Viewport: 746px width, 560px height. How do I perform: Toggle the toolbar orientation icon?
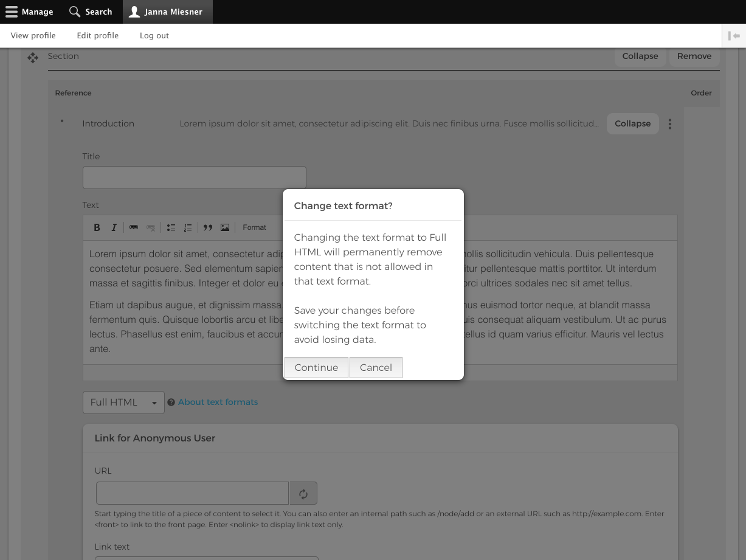pos(734,36)
